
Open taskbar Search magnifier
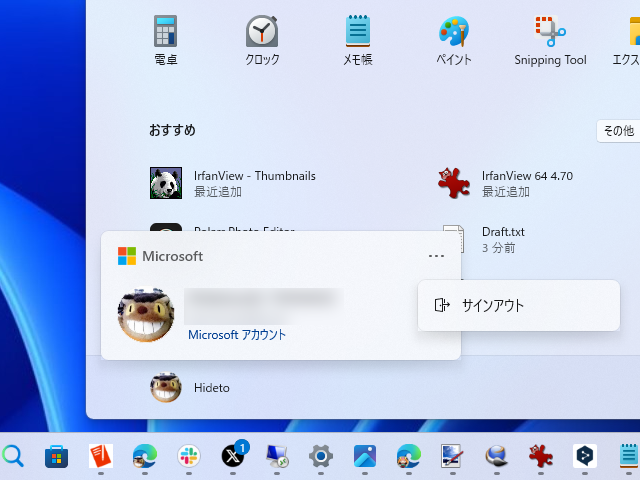click(13, 456)
